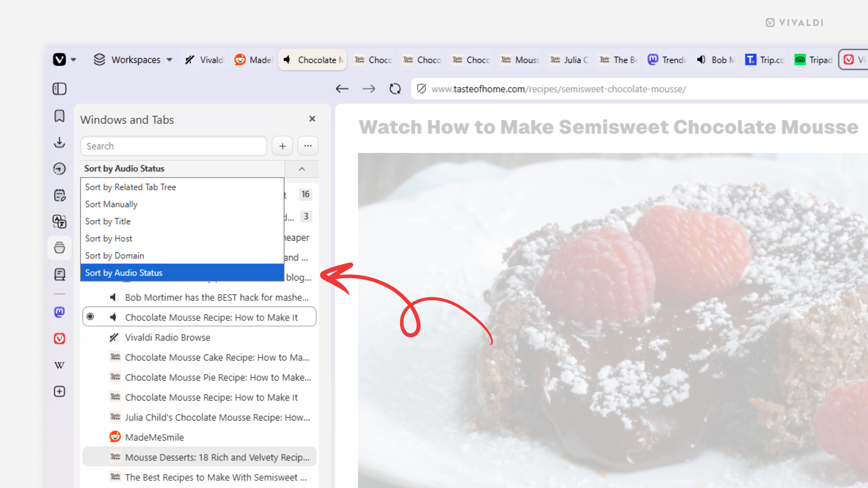Open the Reading List panel

coord(59,274)
